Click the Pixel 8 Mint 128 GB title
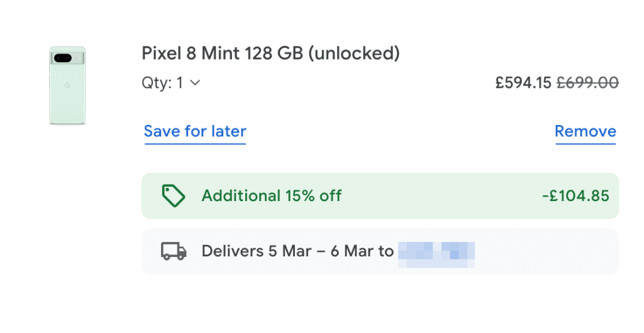Image resolution: width=644 pixels, height=333 pixels. tap(270, 53)
